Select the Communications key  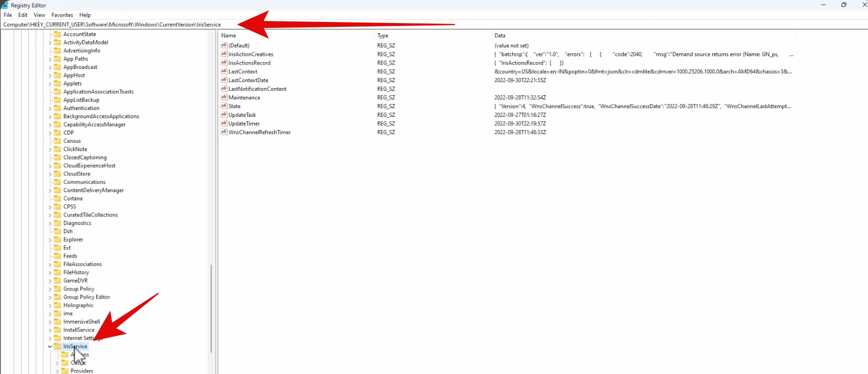click(x=84, y=182)
